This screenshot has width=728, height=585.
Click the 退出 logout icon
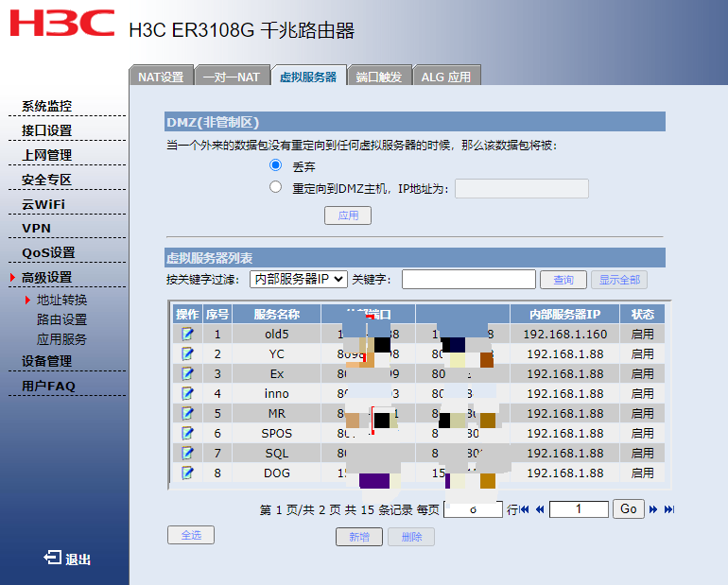coord(53,559)
